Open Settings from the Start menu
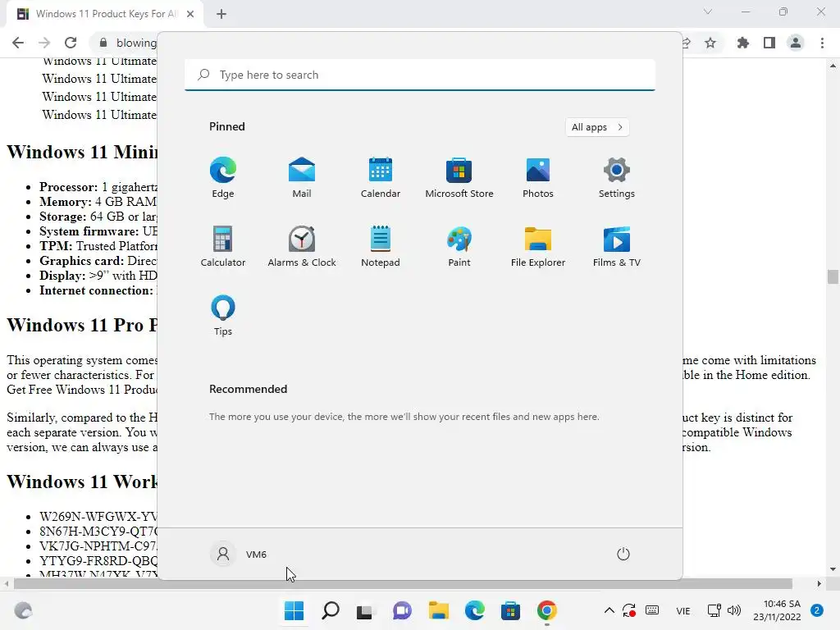840x630 pixels. coord(617,178)
